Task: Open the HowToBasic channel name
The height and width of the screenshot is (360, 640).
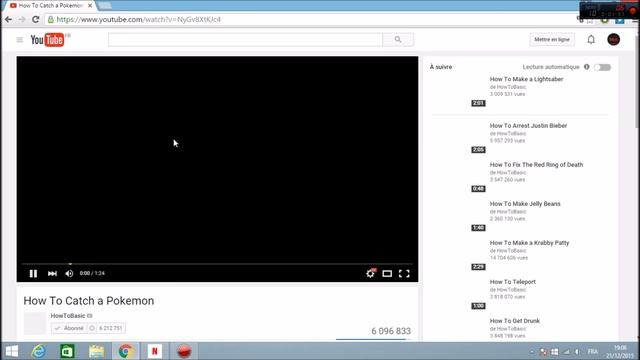Action: [68, 316]
